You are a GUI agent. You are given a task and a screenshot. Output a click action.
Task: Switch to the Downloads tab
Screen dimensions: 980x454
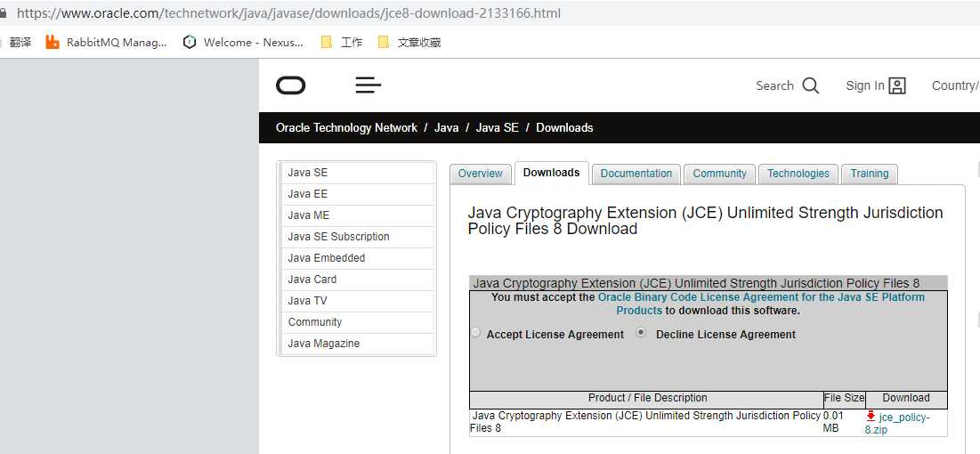[551, 173]
